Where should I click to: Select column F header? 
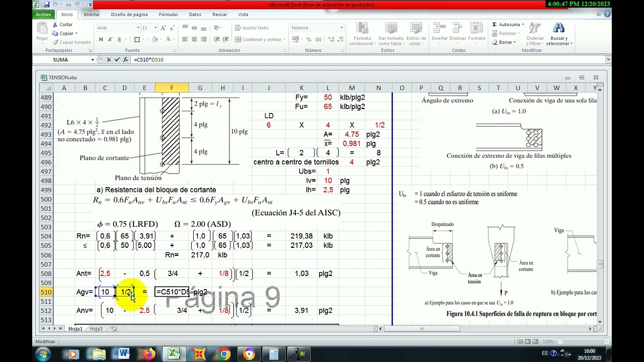pos(172,88)
